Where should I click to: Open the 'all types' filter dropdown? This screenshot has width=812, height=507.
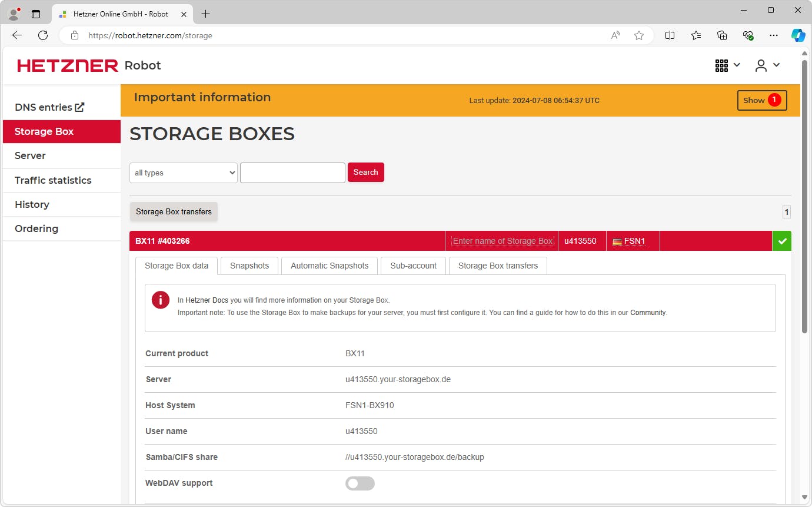(x=184, y=173)
